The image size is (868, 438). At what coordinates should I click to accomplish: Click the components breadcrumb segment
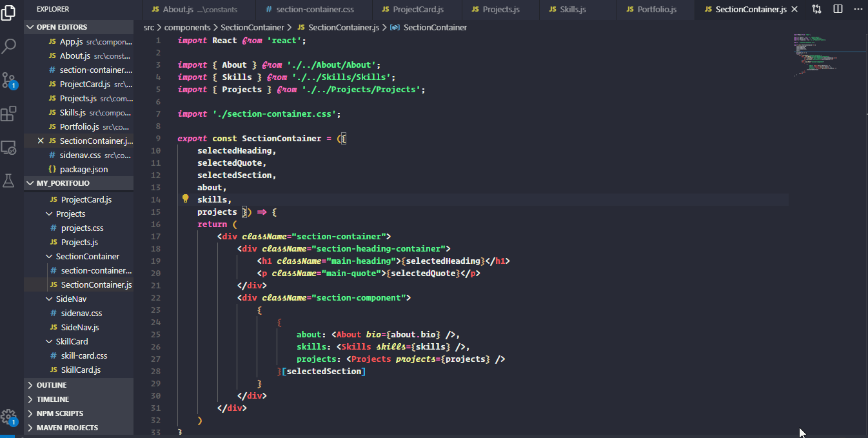(188, 28)
